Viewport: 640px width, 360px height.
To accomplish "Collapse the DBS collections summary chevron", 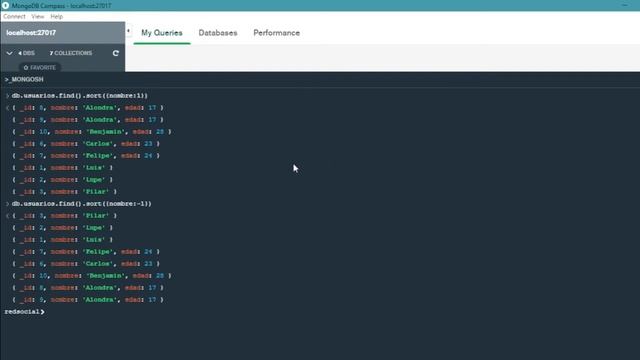I will tap(9, 53).
